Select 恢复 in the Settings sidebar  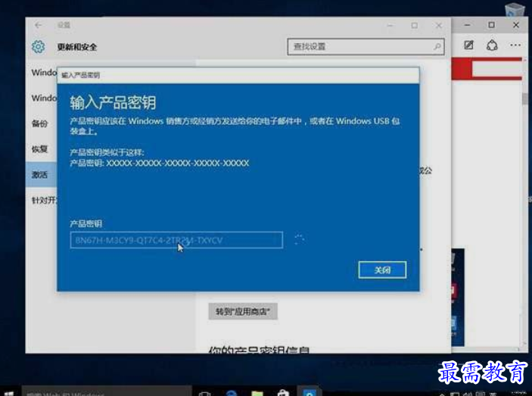[41, 149]
